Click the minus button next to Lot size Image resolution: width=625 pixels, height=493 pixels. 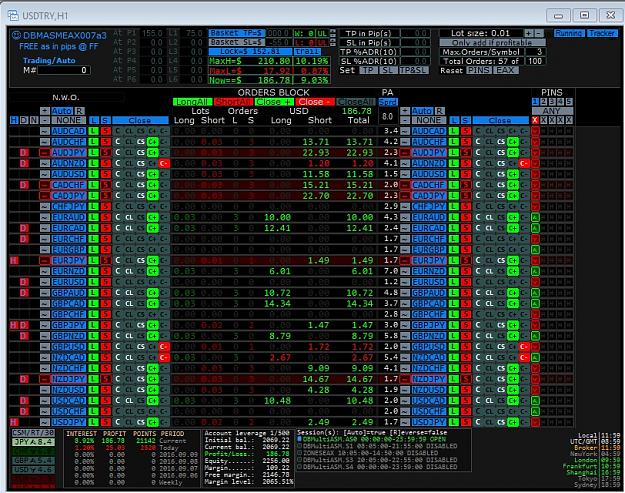(x=539, y=33)
